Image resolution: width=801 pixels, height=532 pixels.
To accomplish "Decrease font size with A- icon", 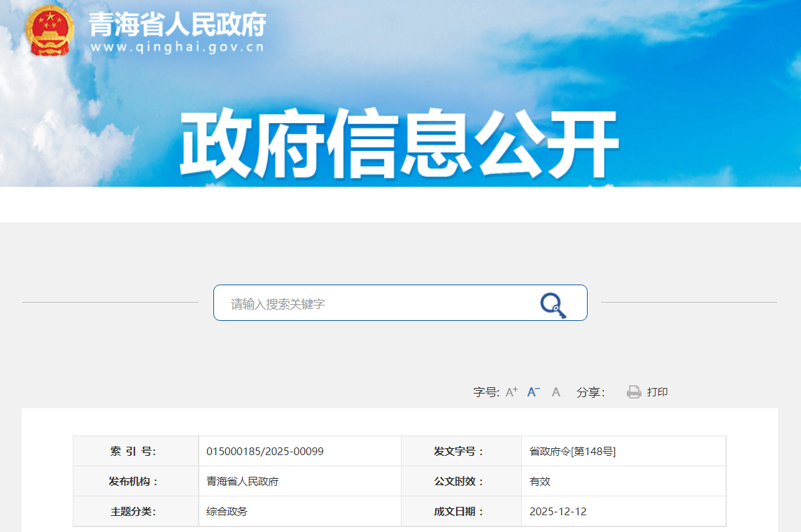I will [x=533, y=392].
